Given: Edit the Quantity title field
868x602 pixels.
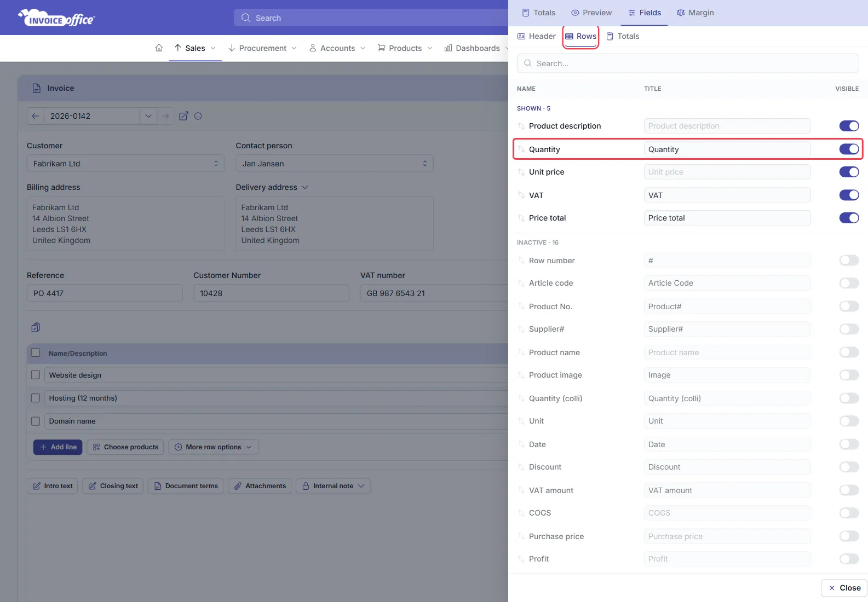Looking at the screenshot, I should click(x=727, y=149).
